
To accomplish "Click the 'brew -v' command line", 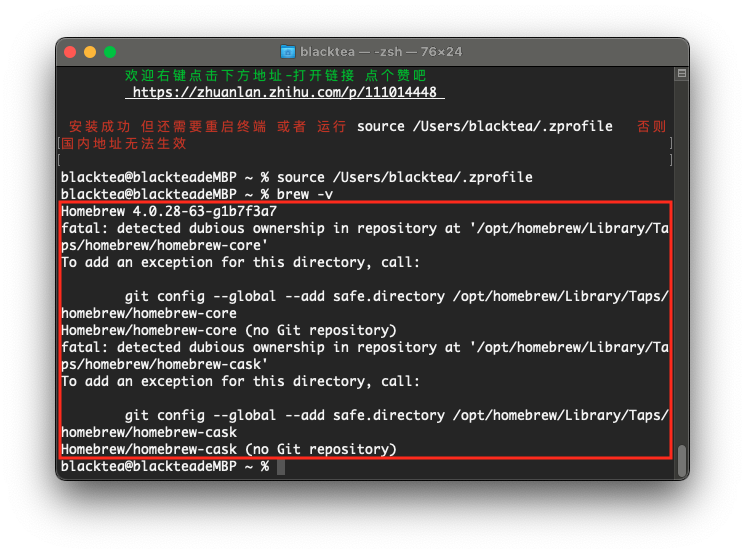I will point(197,194).
